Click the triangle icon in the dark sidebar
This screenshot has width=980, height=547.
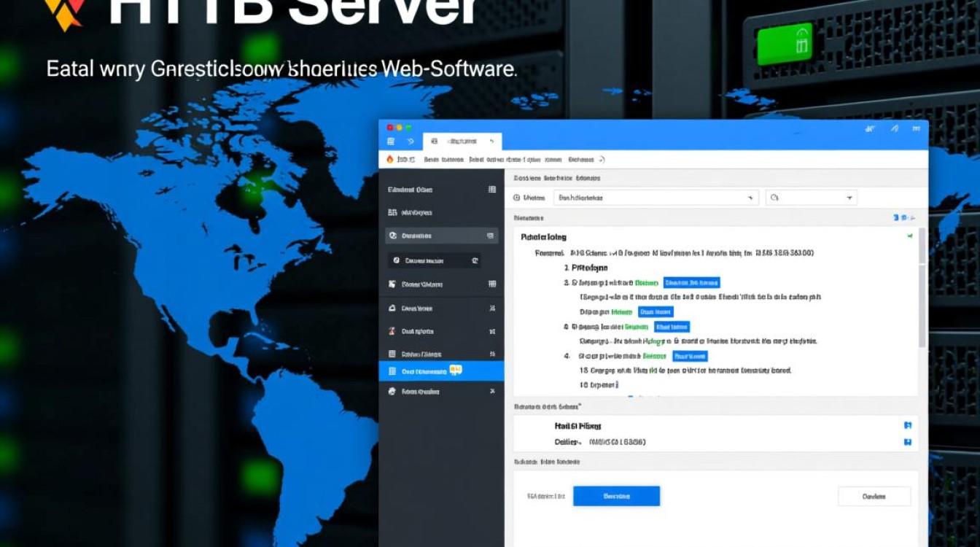[x=392, y=309]
